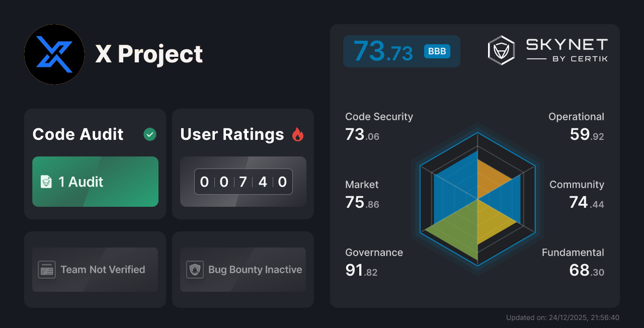Screen dimensions: 644x328
Task: Toggle the Bug Bounty Inactive status
Action: (x=243, y=270)
